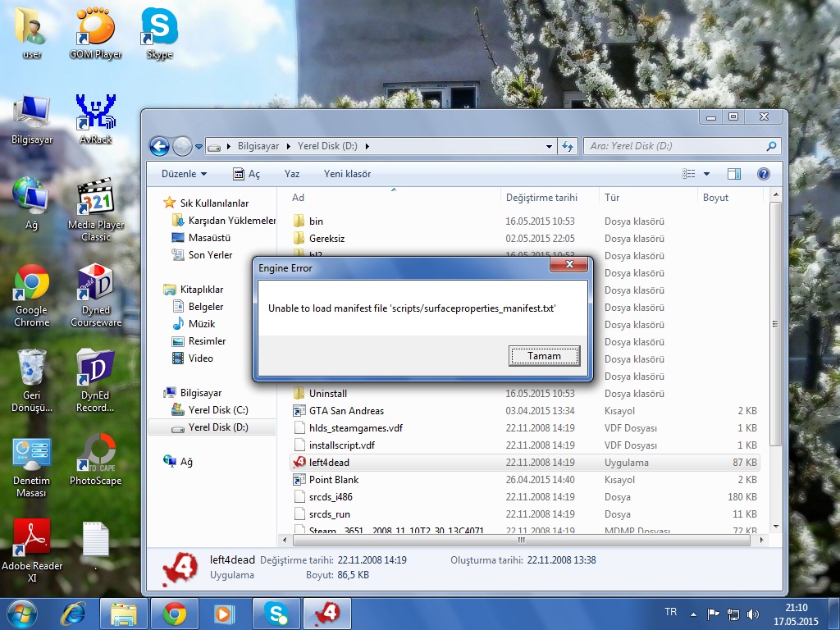The image size is (840, 630).
Task: Open Denetim Masası desktop icon
Action: 32,467
